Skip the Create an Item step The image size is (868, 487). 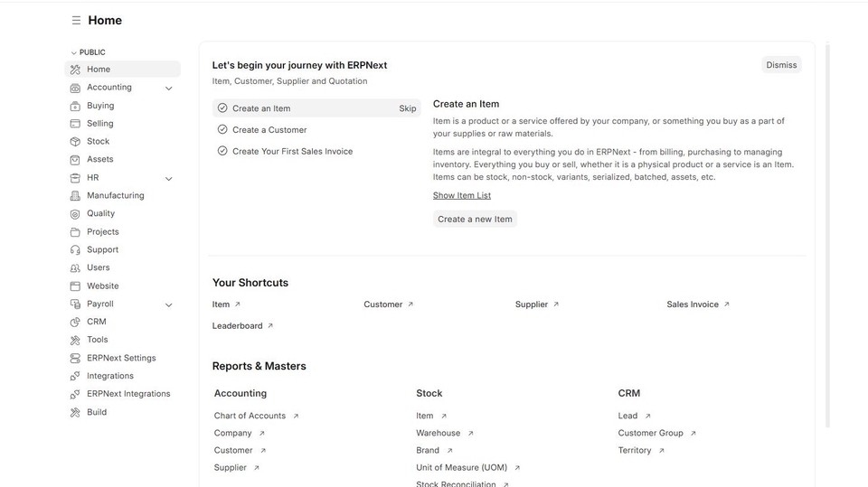(408, 108)
